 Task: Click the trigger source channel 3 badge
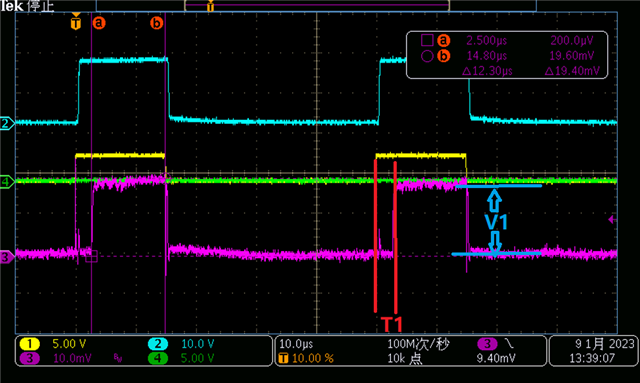487,344
